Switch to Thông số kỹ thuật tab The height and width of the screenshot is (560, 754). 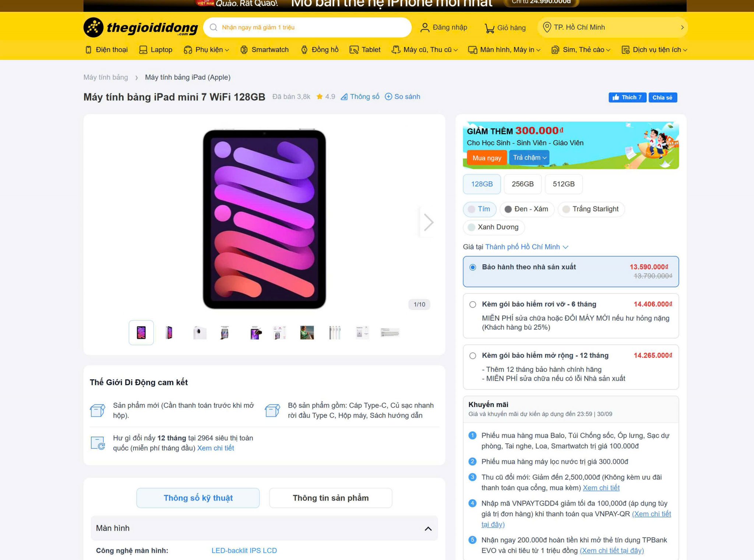coord(198,498)
